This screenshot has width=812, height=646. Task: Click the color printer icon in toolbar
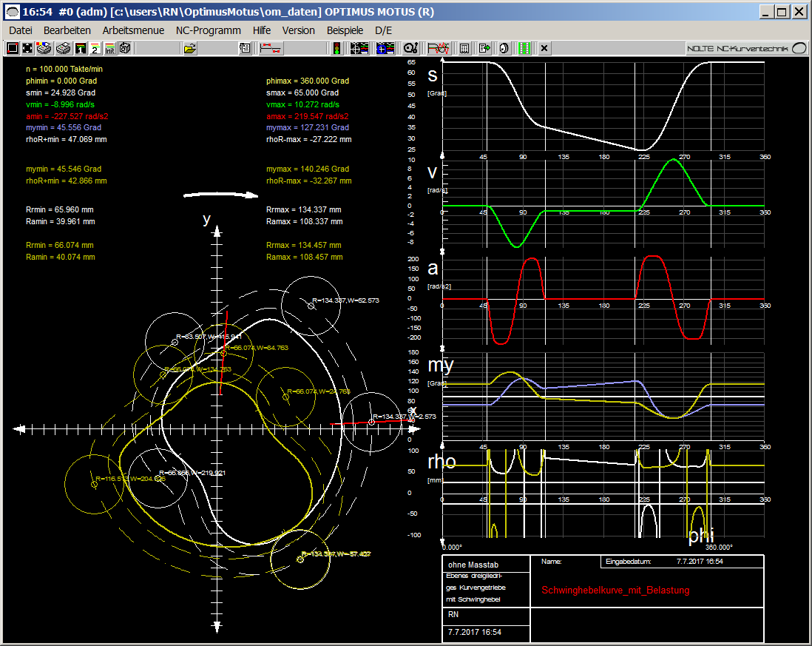point(44,48)
